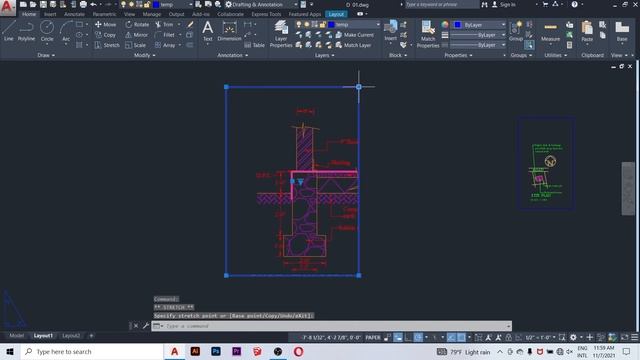This screenshot has height=360, width=640.
Task: Select the Polyline tool
Action: tap(26, 31)
